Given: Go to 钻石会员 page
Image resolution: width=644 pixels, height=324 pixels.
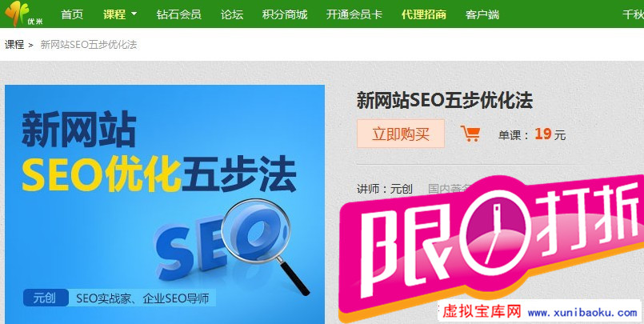Looking at the screenshot, I should (x=178, y=14).
